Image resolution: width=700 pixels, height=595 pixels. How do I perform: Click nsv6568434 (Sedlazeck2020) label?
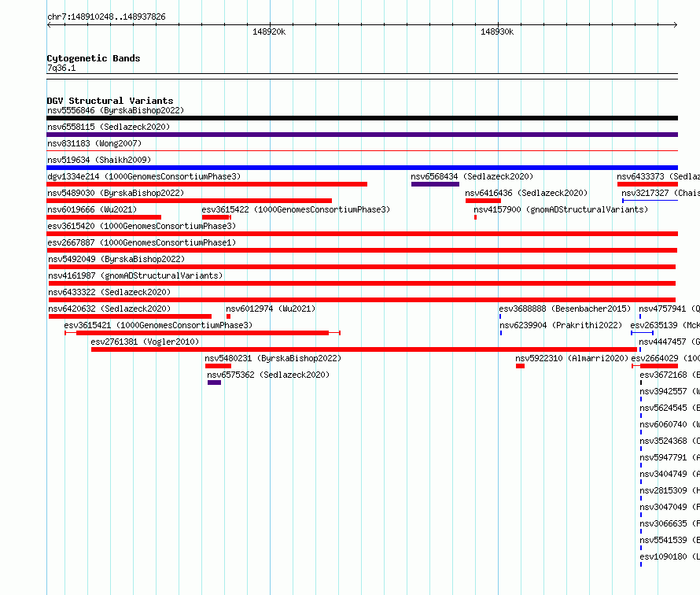coord(472,176)
